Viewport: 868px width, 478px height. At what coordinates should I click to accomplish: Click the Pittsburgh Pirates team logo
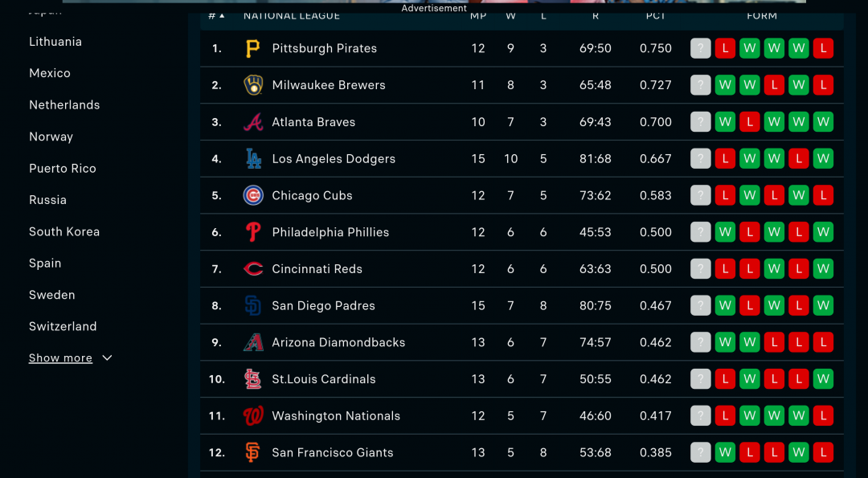(253, 49)
